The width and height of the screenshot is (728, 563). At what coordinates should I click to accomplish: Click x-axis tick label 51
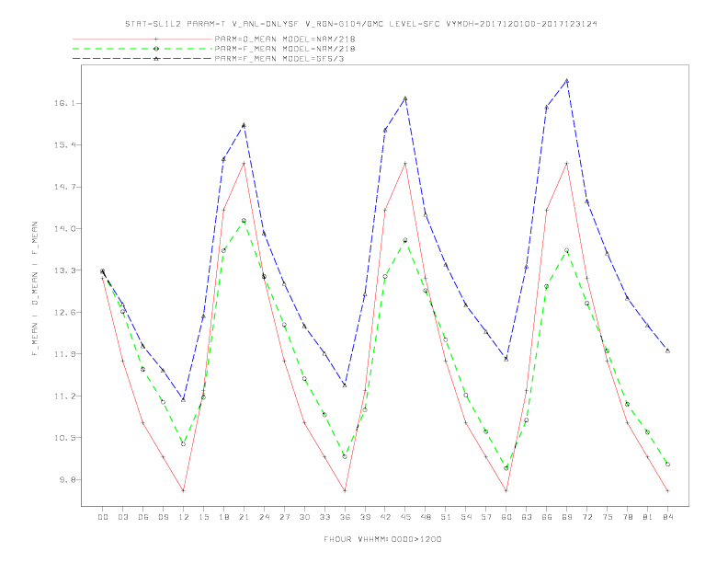(446, 517)
